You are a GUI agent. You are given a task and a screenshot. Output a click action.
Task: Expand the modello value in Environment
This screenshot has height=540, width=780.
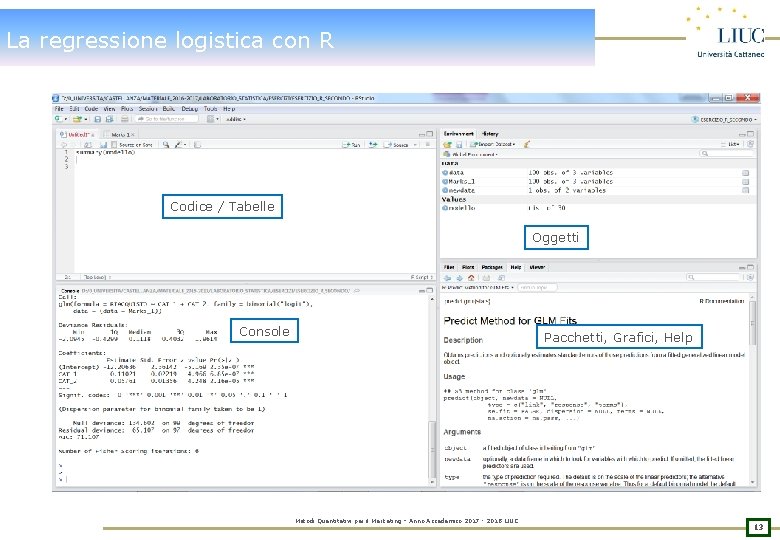coord(445,208)
